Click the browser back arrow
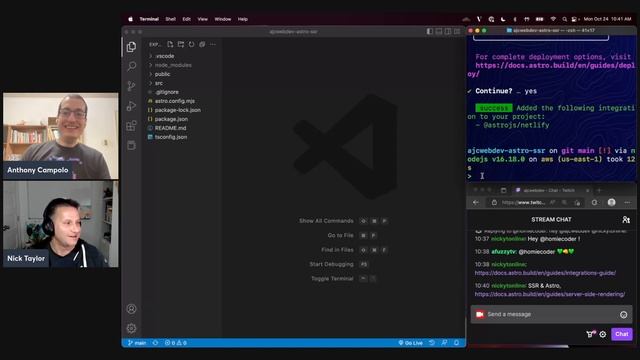 pyautogui.click(x=476, y=202)
